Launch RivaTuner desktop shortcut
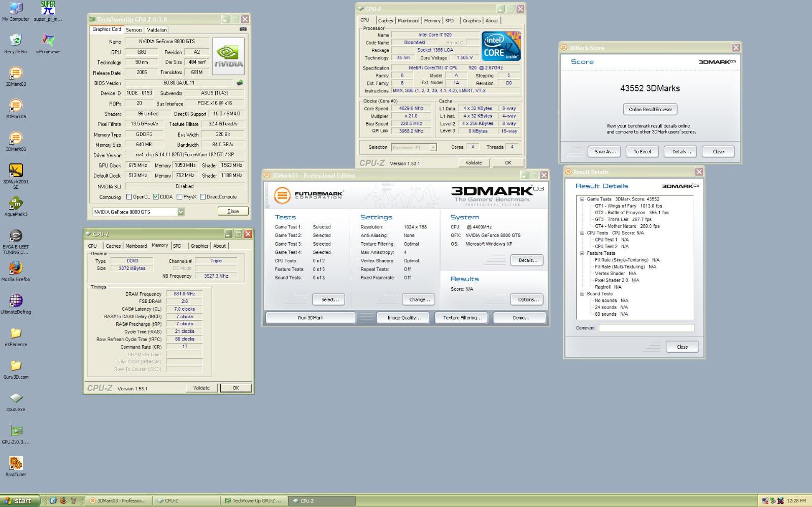Screen dimensions: 812x507 (x=16, y=466)
